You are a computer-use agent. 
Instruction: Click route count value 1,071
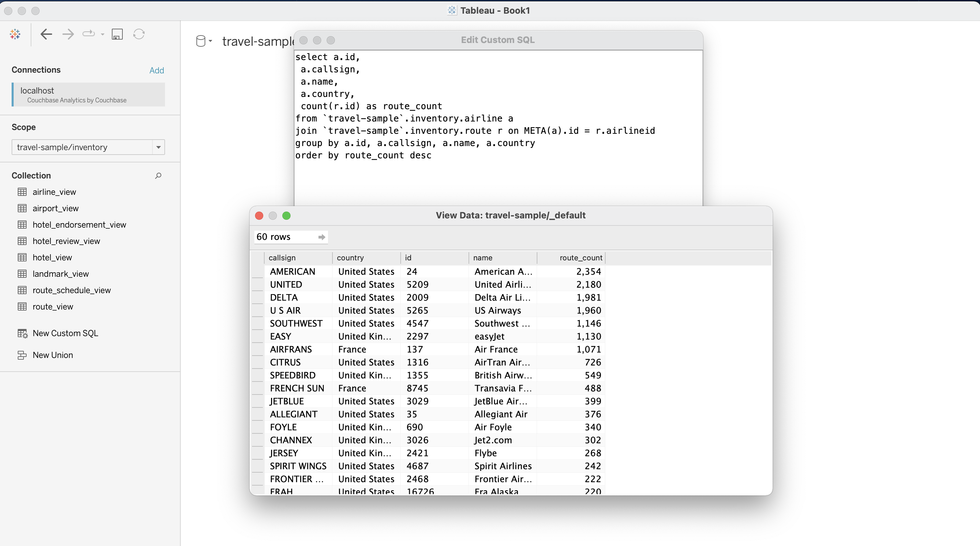pos(571,349)
